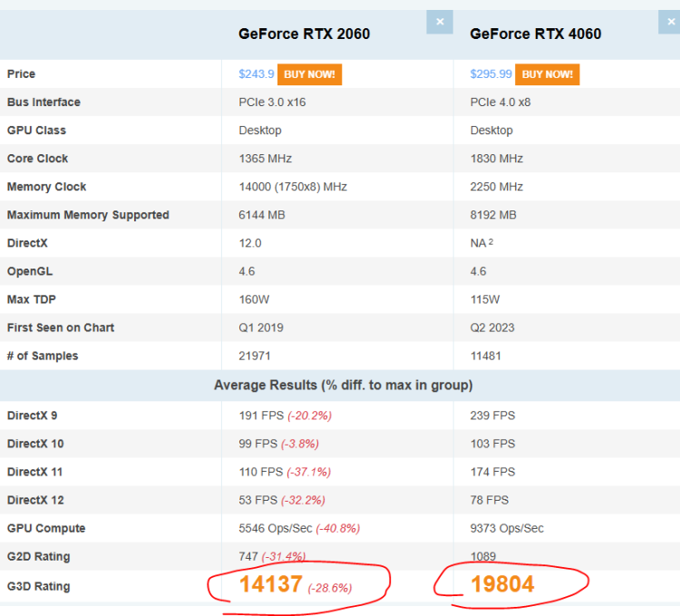Click the 14000 (1750x8) MHz value
The image size is (680, 616).
293,187
